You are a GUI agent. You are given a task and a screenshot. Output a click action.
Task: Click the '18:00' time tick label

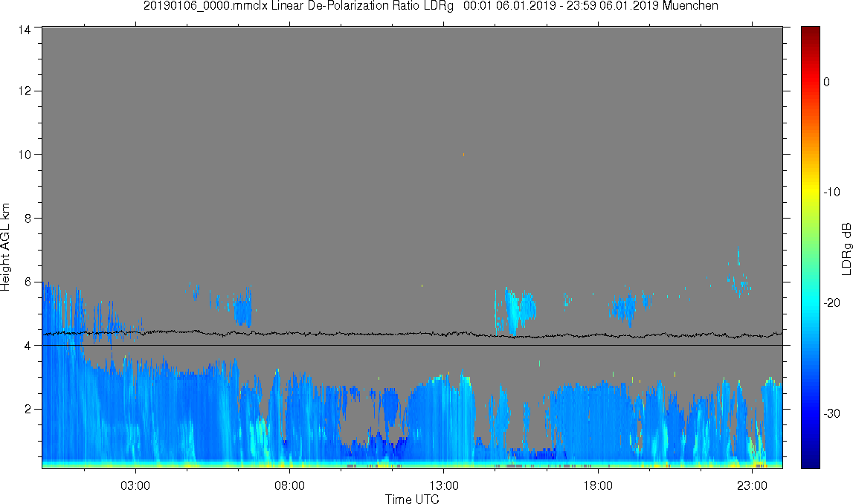(x=598, y=485)
